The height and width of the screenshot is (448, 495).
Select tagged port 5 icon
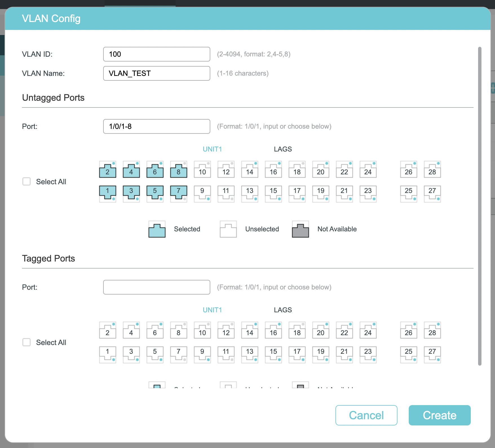pyautogui.click(x=155, y=355)
